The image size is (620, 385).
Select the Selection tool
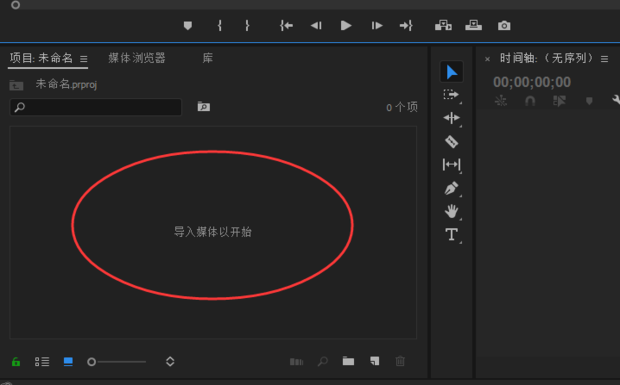452,72
